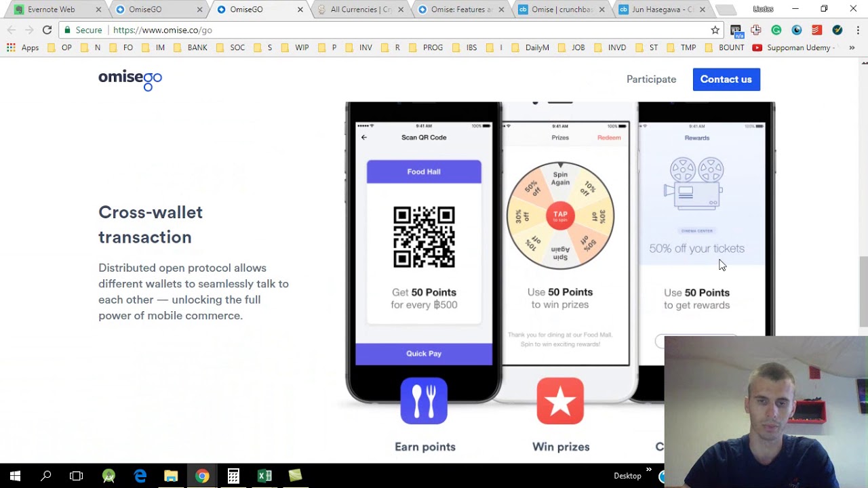This screenshot has width=868, height=488.
Task: Open the BOUNT bookmarks folder
Action: tap(726, 47)
